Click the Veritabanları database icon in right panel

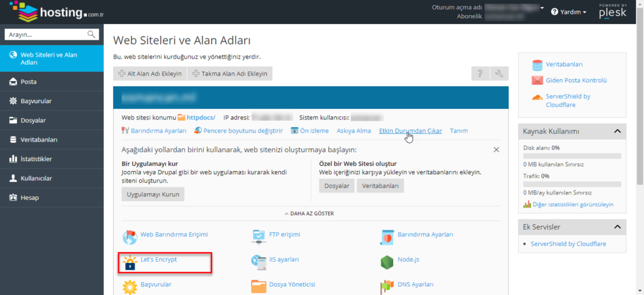pos(537,65)
